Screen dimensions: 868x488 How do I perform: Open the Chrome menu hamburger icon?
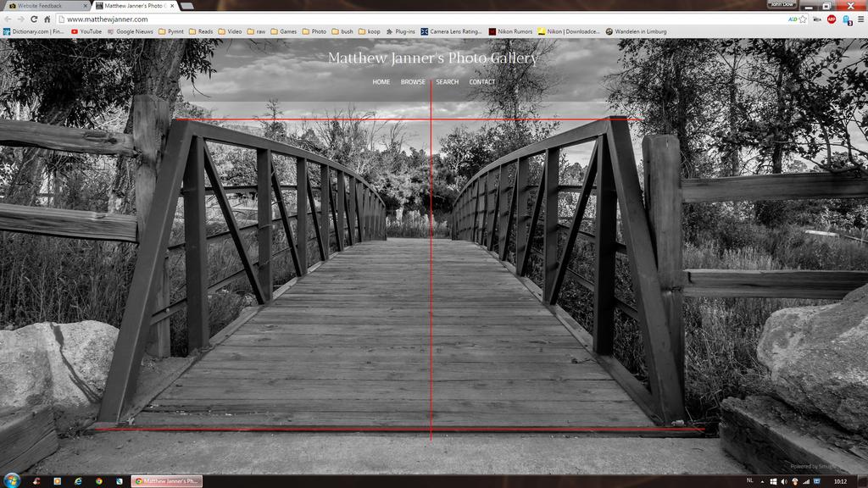coord(860,19)
